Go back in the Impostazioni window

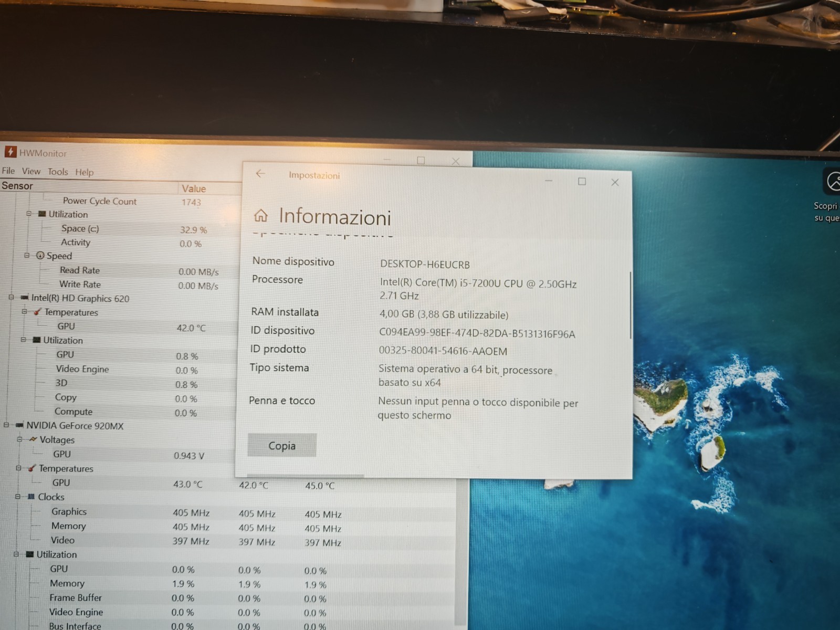260,174
